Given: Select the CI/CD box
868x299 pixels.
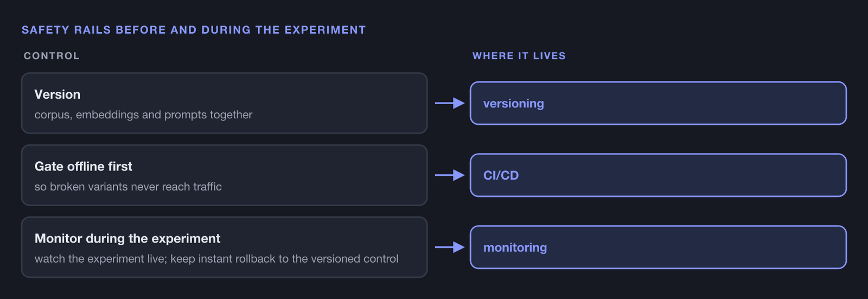Looking at the screenshot, I should pyautogui.click(x=658, y=175).
